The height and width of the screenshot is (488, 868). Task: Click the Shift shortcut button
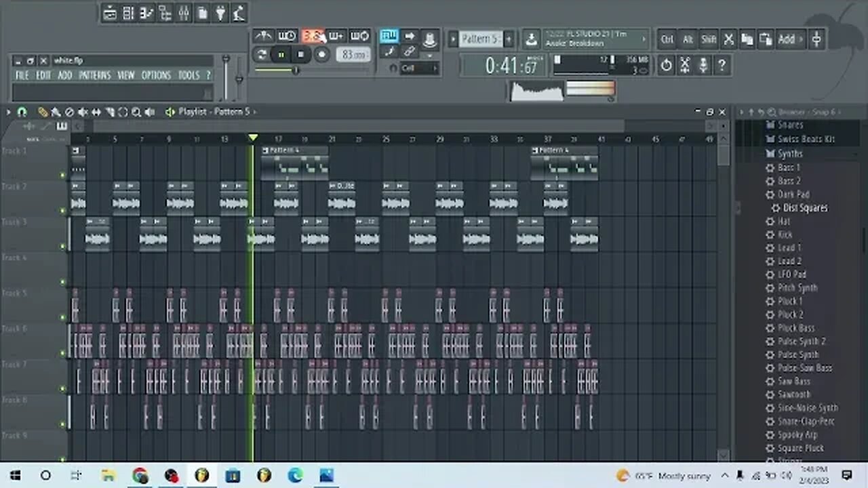(x=708, y=39)
